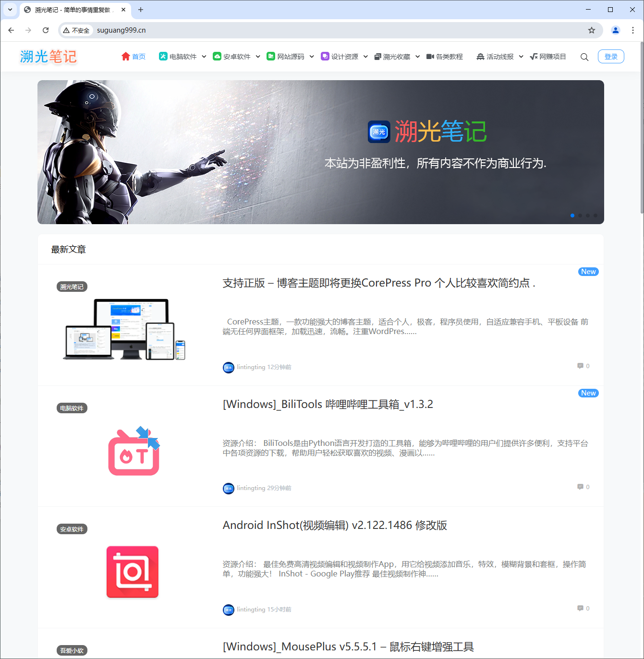Select the first banner carousel dot
The image size is (644, 659).
point(572,216)
